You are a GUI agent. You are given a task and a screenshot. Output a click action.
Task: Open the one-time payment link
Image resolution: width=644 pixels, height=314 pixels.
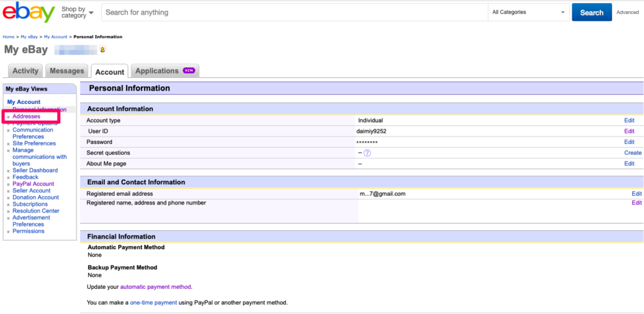point(153,303)
